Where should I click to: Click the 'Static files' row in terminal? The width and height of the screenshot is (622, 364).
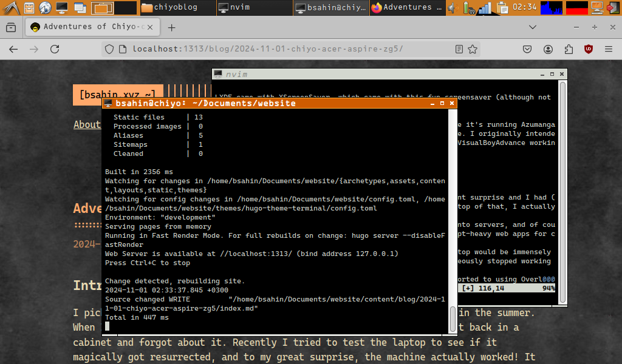tap(159, 117)
